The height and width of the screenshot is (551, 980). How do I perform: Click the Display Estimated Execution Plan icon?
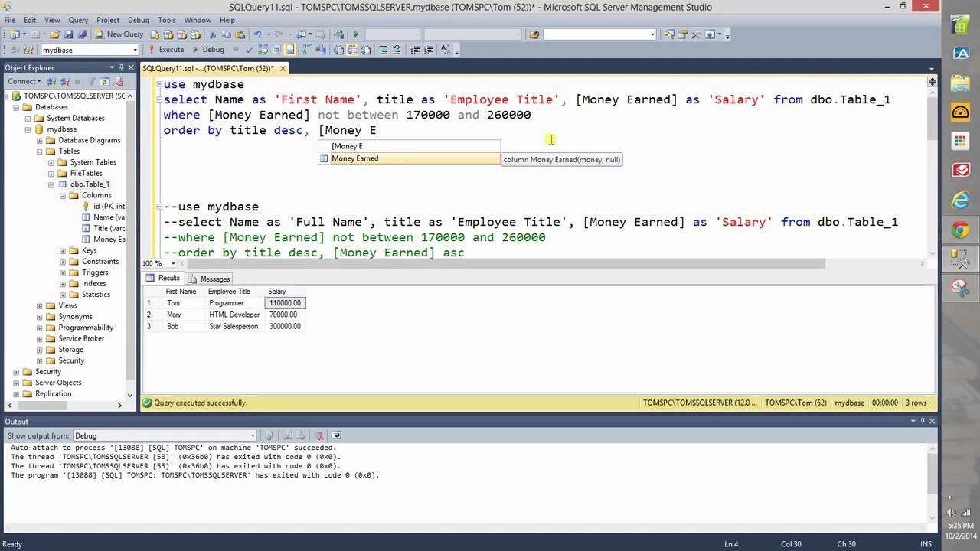(262, 50)
